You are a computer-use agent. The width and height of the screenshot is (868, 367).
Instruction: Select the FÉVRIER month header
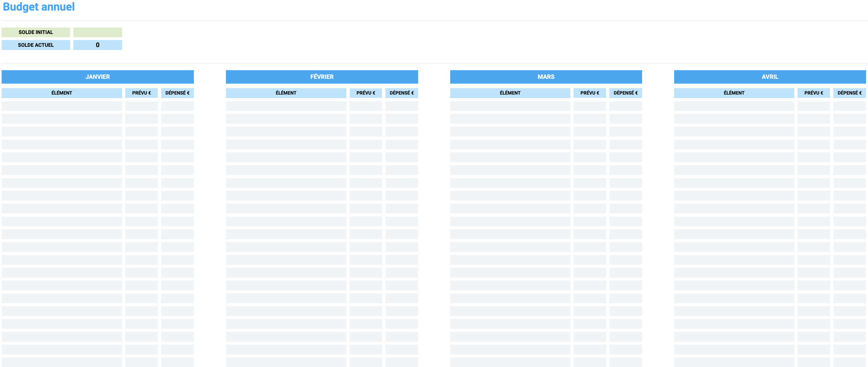point(322,77)
